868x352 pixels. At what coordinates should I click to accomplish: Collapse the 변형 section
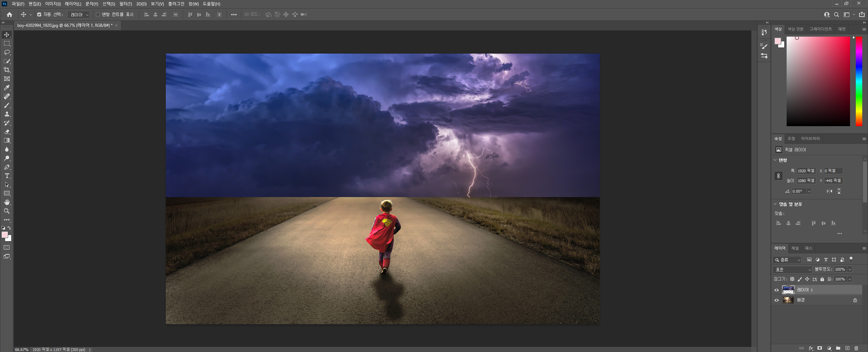[775, 160]
